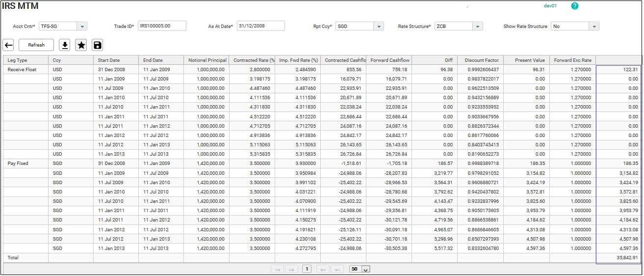The height and width of the screenshot is (276, 644).
Task: Go to the first page of results
Action: (278, 269)
